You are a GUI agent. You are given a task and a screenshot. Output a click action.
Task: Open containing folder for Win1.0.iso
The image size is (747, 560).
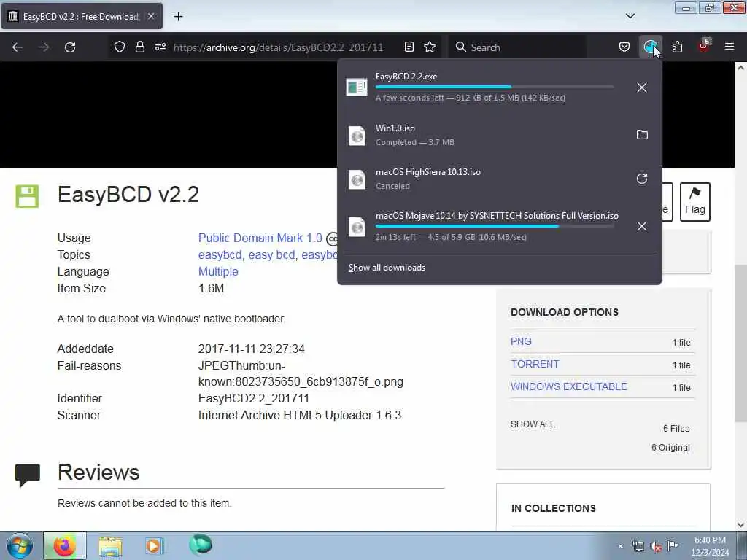point(642,135)
